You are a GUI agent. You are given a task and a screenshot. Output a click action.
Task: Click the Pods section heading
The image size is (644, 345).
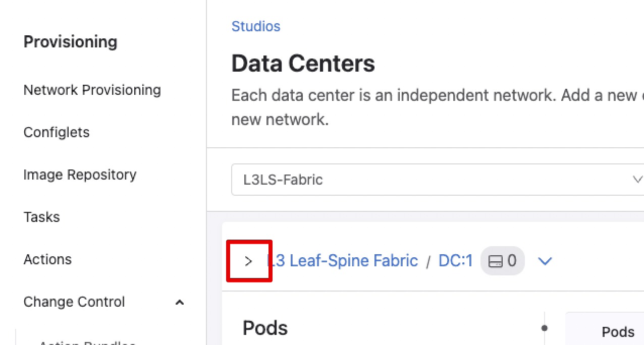coord(265,328)
